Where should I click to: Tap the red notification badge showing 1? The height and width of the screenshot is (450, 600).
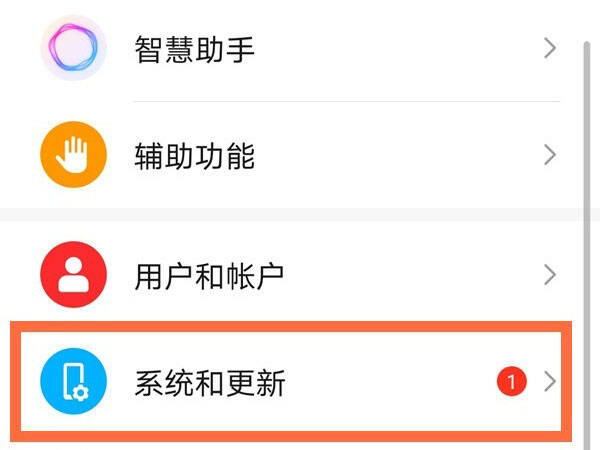pyautogui.click(x=512, y=381)
